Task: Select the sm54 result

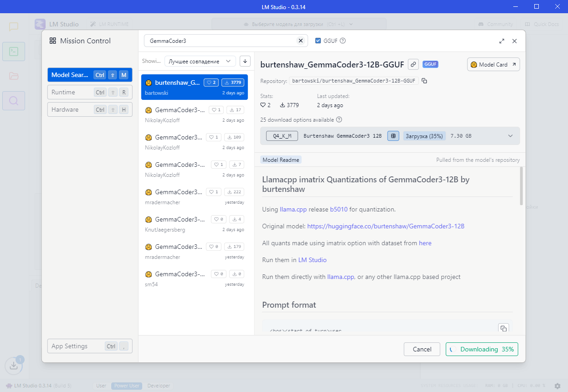Action: (195, 279)
